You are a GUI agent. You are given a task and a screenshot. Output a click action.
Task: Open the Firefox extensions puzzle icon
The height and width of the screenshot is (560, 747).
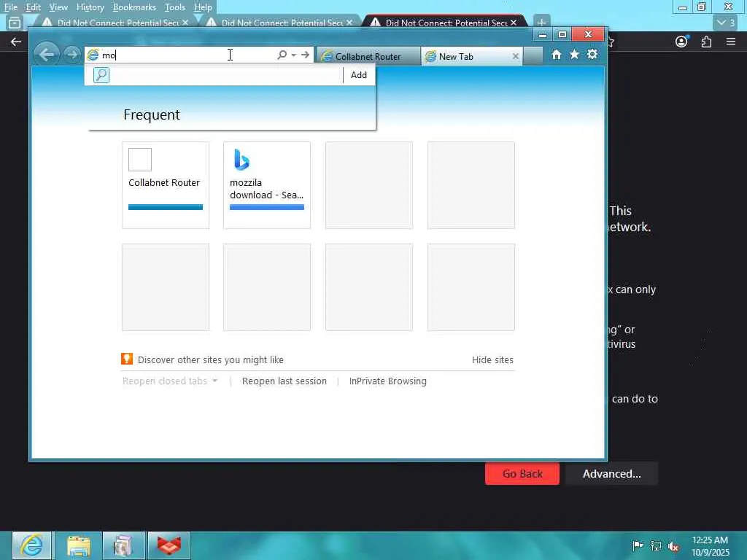coord(706,42)
